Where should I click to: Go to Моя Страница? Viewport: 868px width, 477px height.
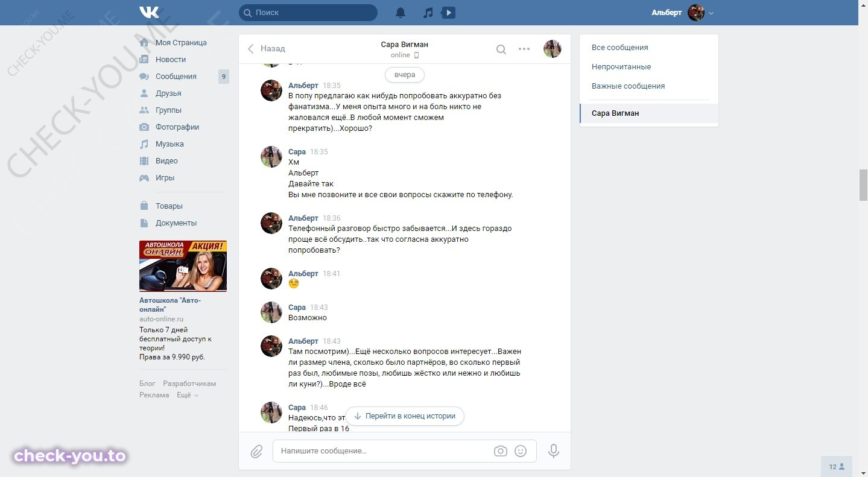[x=181, y=43]
